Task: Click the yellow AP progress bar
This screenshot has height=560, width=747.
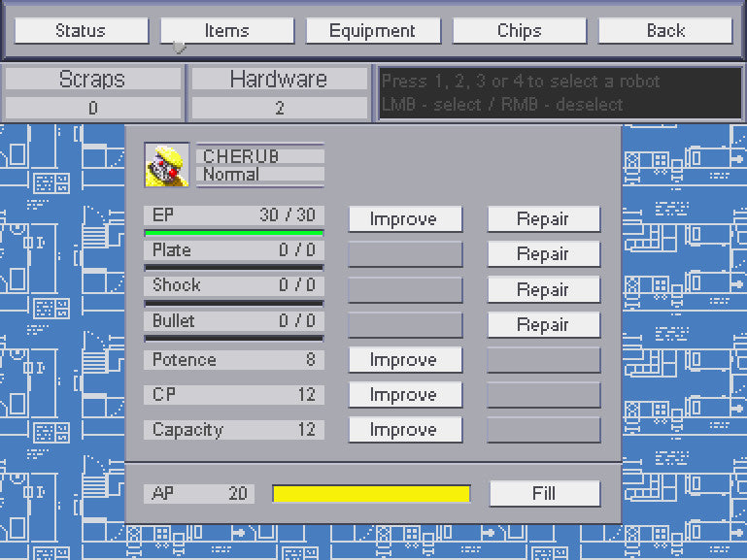Action: (371, 494)
